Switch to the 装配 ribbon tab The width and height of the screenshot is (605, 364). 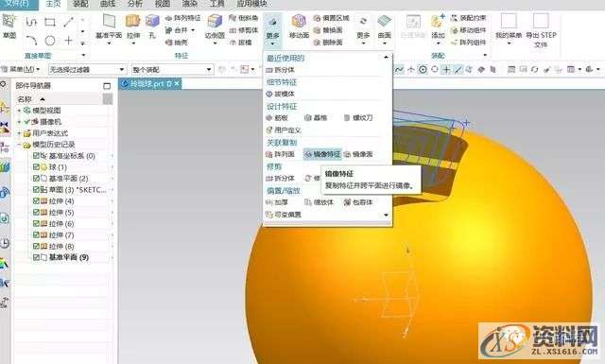[x=80, y=4]
